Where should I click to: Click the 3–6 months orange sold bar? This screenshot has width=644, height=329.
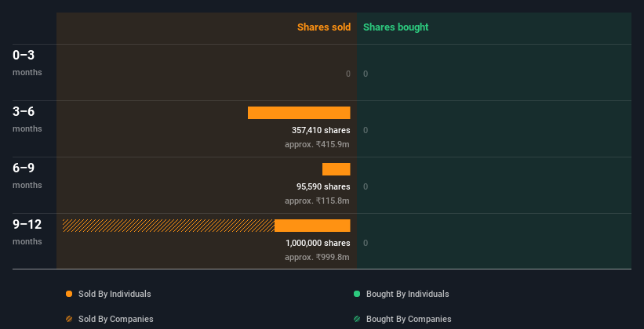coord(299,113)
